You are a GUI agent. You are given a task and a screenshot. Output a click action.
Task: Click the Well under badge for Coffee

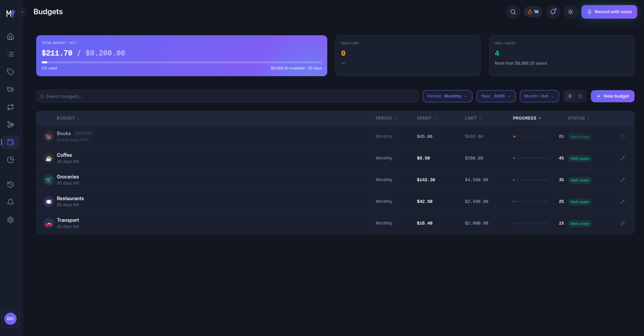pyautogui.click(x=580, y=159)
